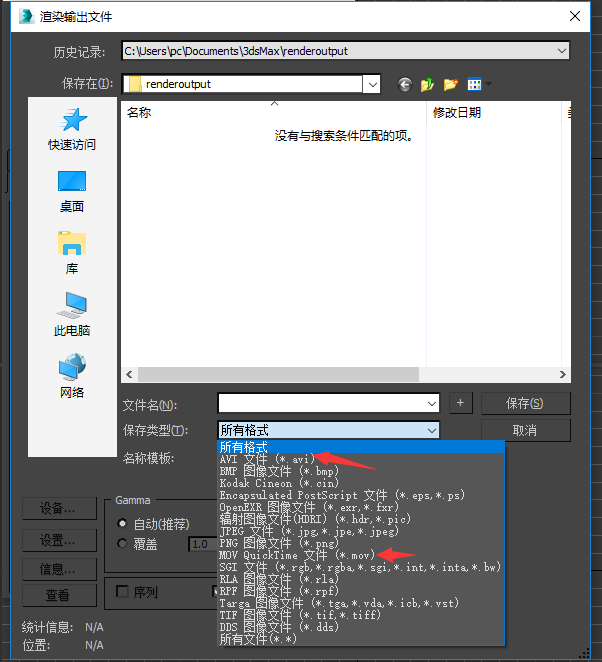602x662 pixels.
Task: Go up one folder level icon
Action: coord(427,84)
